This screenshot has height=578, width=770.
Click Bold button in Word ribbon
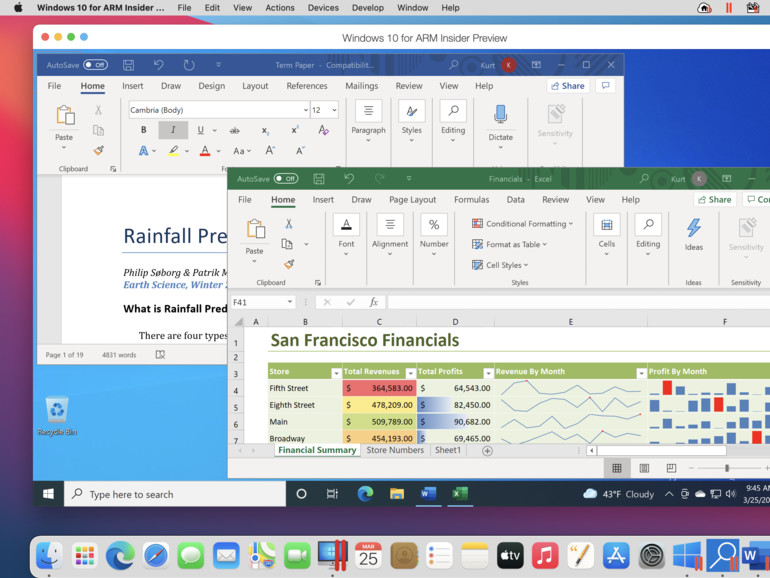coord(143,130)
